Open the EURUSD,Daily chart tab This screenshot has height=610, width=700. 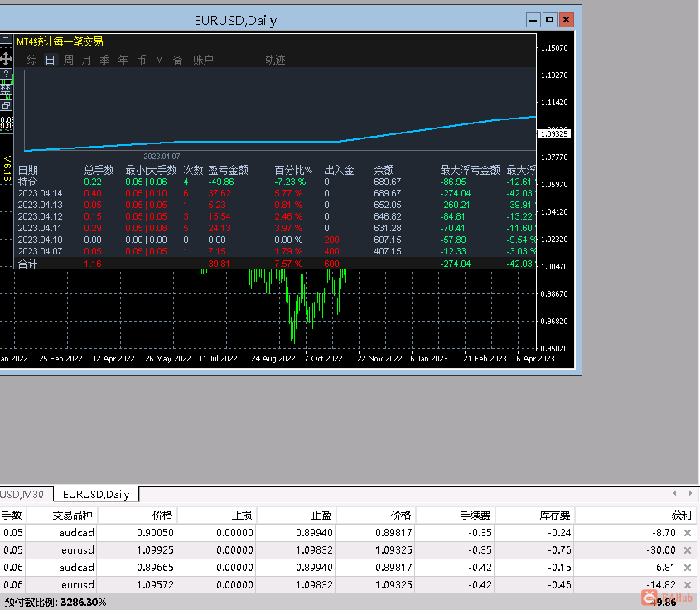tap(96, 495)
